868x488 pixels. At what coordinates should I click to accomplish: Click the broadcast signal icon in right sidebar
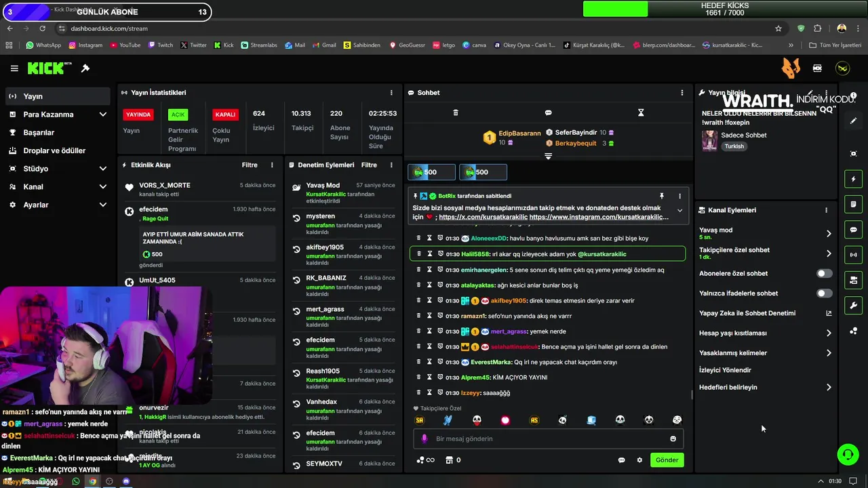854,255
